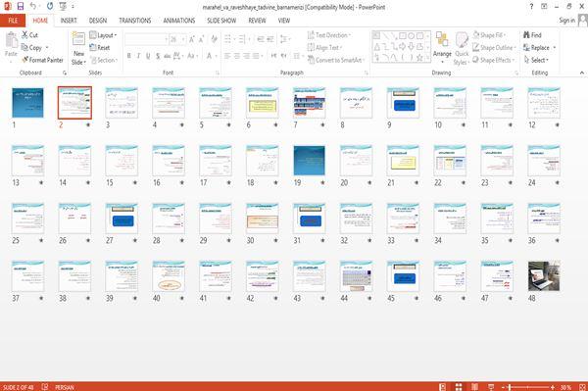Open Shape Effects dropdown
This screenshot has width=588, height=391.
(x=493, y=60)
